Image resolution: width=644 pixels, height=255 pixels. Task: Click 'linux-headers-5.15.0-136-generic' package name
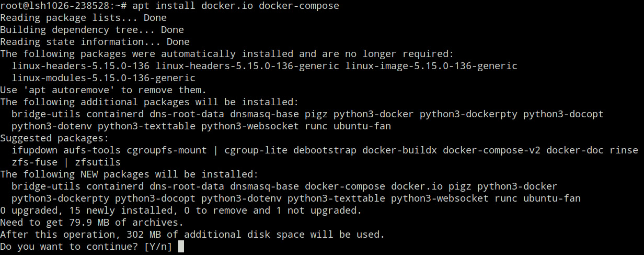247,66
